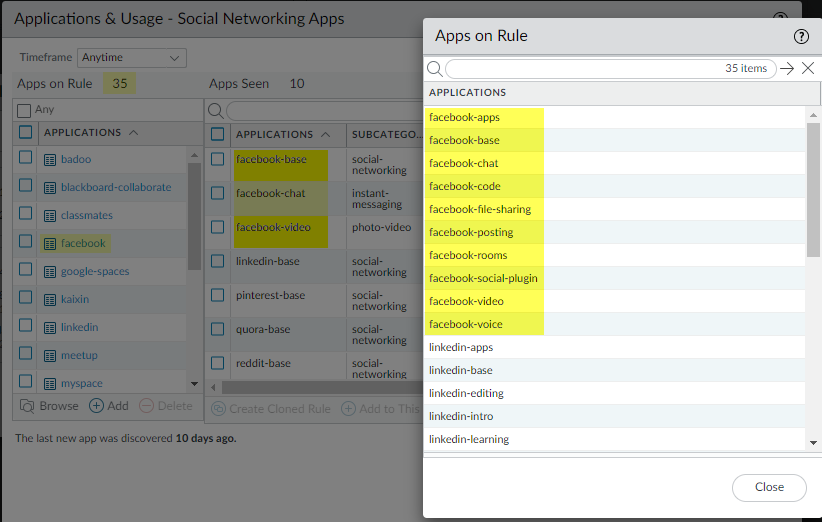Image resolution: width=822 pixels, height=522 pixels.
Task: Click the Close button
Action: click(x=769, y=487)
